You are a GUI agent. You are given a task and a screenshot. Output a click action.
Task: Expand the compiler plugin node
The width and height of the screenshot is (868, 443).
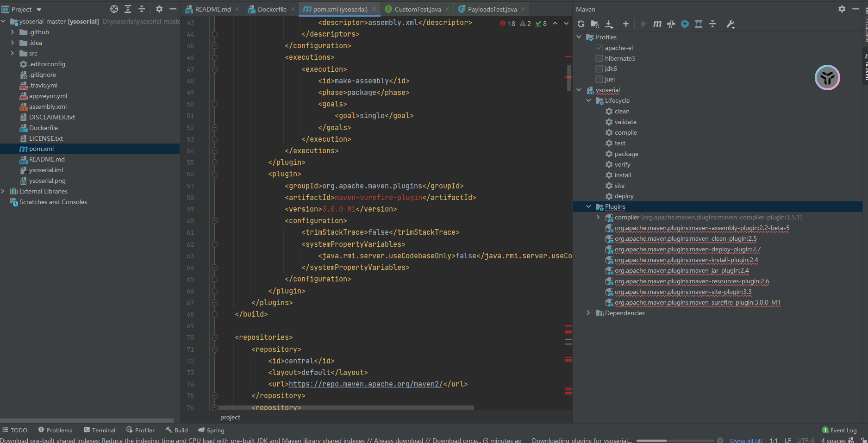pos(598,217)
